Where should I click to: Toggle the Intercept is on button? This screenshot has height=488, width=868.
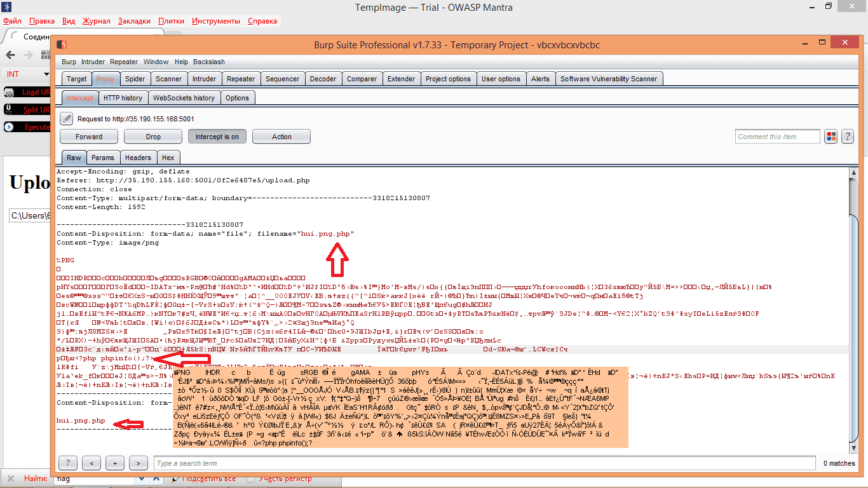point(217,137)
